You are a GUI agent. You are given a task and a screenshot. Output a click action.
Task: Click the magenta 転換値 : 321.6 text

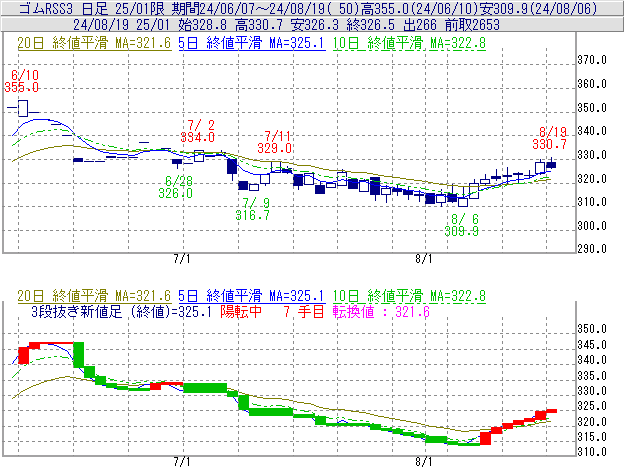(381, 311)
